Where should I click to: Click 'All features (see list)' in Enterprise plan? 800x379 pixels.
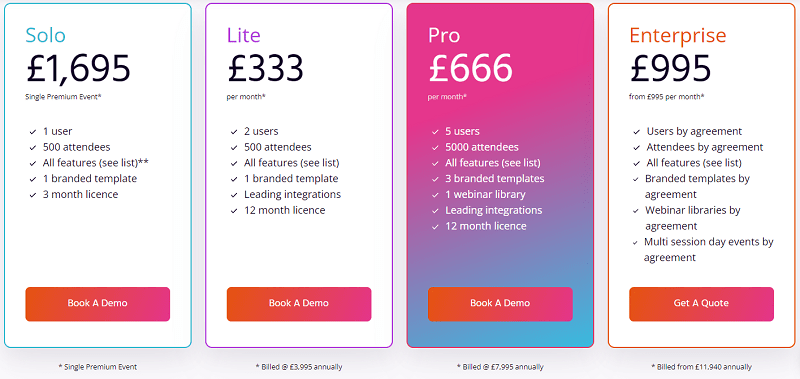(x=694, y=163)
